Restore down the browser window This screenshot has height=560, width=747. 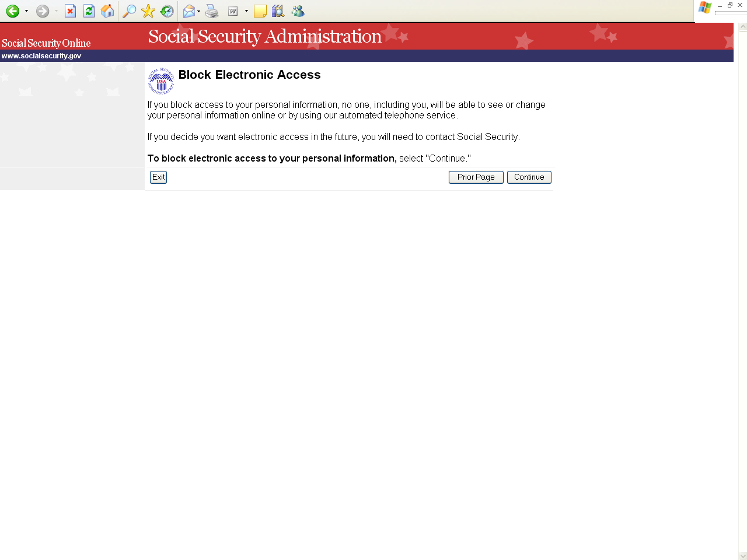729,5
